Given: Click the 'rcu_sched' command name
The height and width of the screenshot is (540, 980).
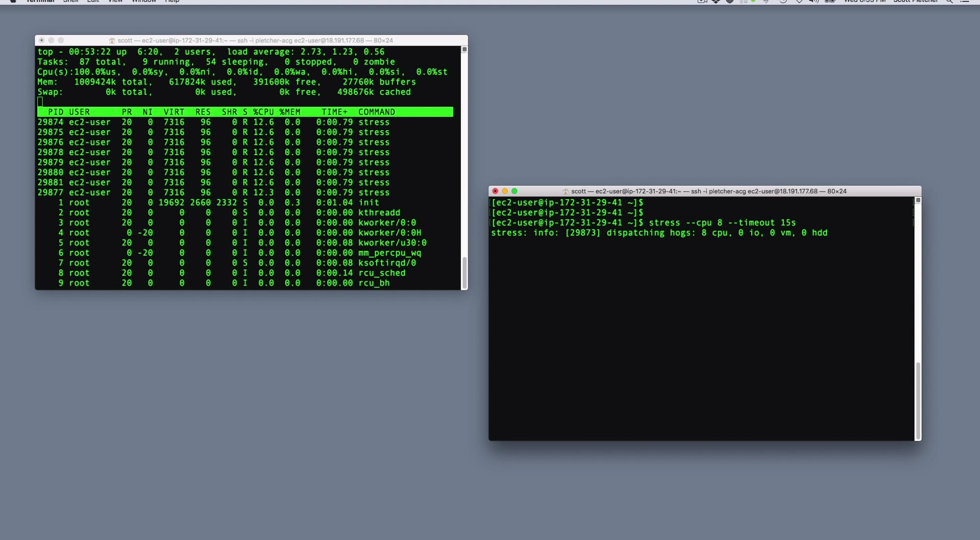Looking at the screenshot, I should pyautogui.click(x=382, y=273).
